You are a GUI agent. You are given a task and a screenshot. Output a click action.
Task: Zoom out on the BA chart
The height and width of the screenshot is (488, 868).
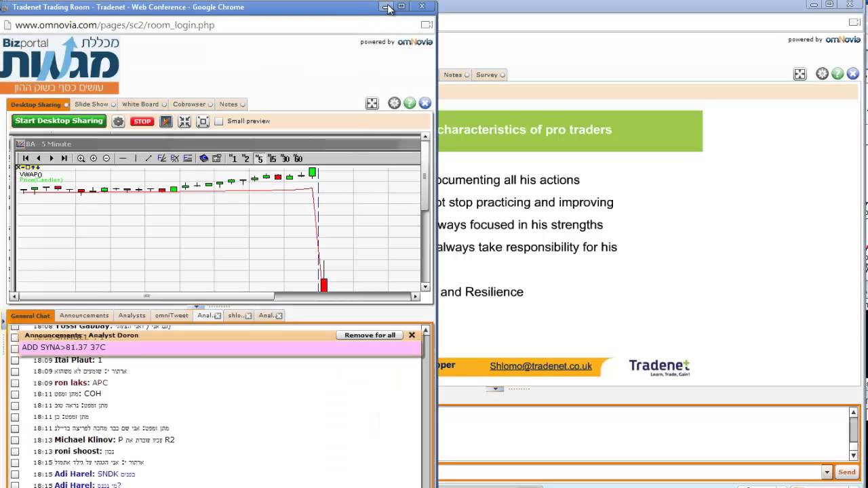tap(106, 159)
